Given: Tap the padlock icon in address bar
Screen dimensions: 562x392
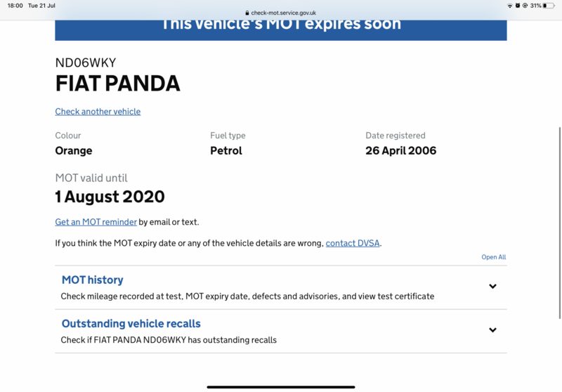Looking at the screenshot, I should point(247,13).
